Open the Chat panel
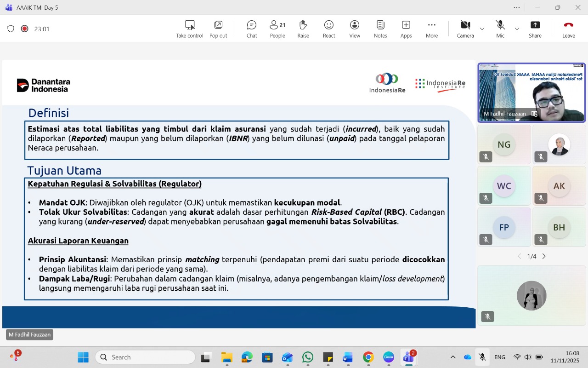Viewport: 588px width, 368px height. tap(251, 29)
